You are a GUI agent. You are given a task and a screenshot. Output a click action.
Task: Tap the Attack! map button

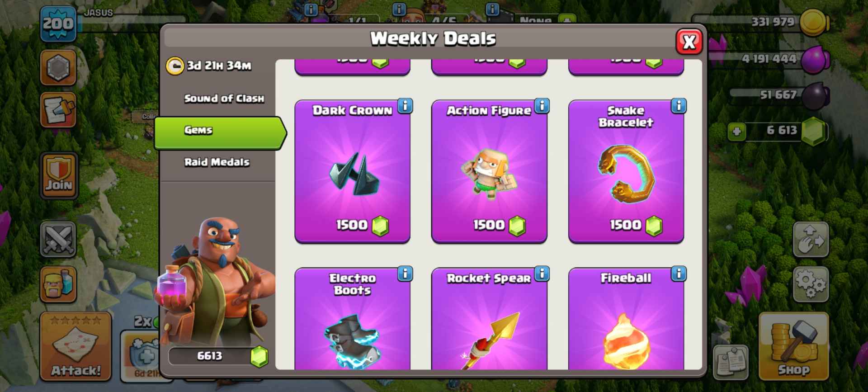75,346
